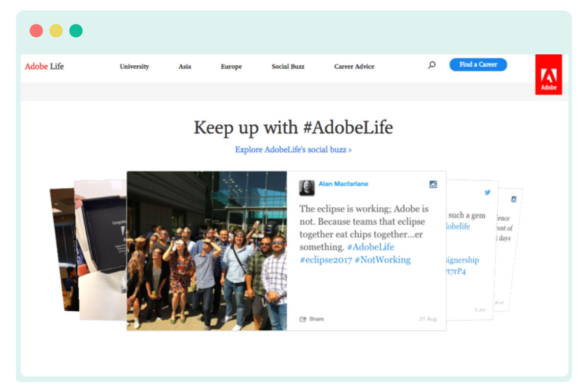Click the '21 Aug' post date
Image resolution: width=588 pixels, height=392 pixels.
click(428, 319)
